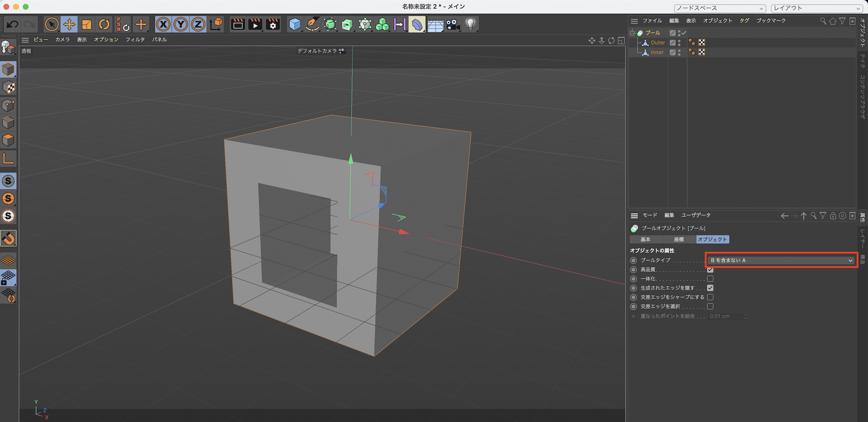Click the Undo arrow icon
Viewport: 868px width, 422px height.
coord(12,24)
